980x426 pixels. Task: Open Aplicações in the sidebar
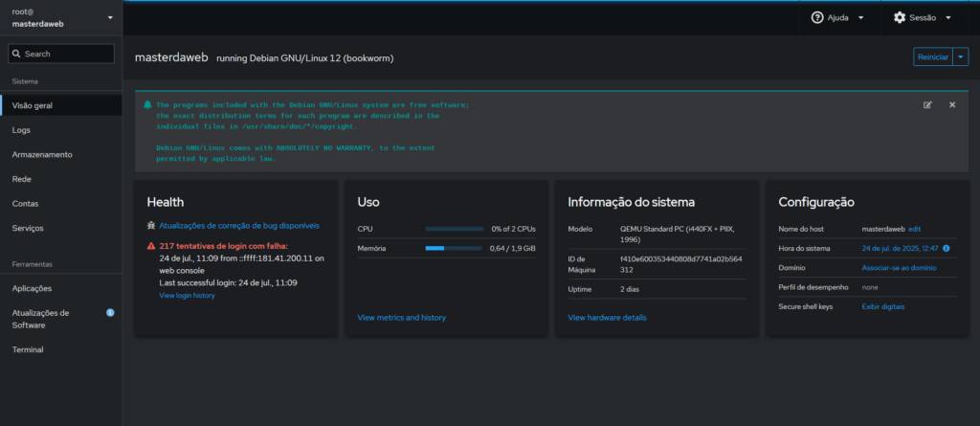pos(61,288)
